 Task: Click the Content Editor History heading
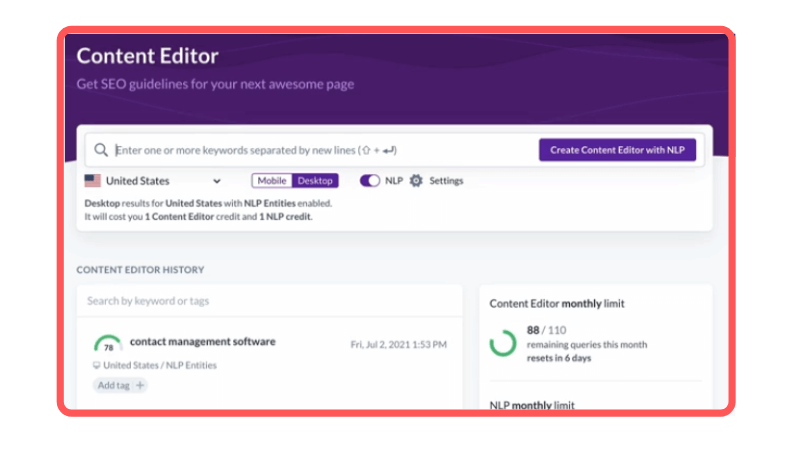pyautogui.click(x=140, y=270)
